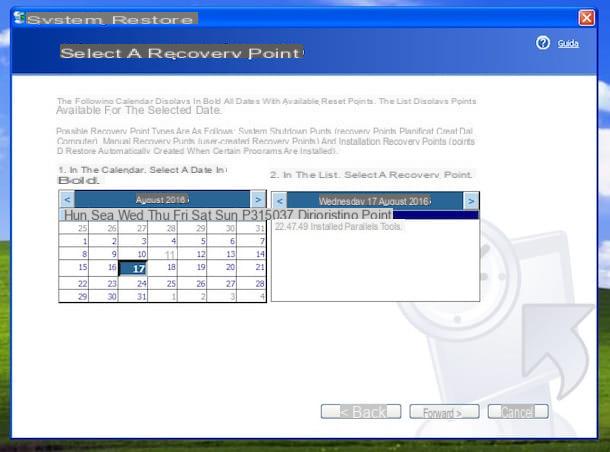
Task: Click the August 2016 month header
Action: 162,200
